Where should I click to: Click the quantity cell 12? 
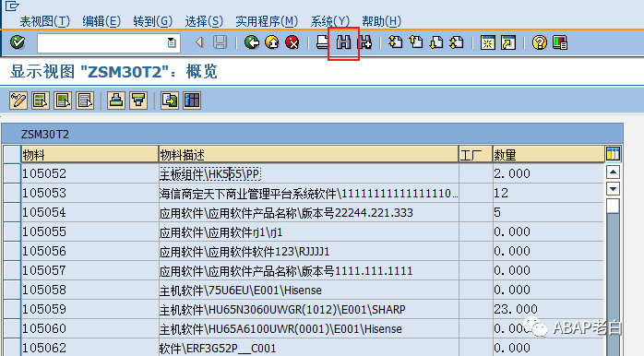[548, 193]
